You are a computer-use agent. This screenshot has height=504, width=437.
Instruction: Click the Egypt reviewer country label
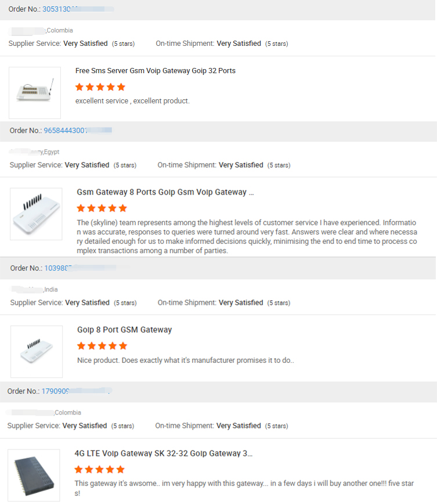[52, 152]
